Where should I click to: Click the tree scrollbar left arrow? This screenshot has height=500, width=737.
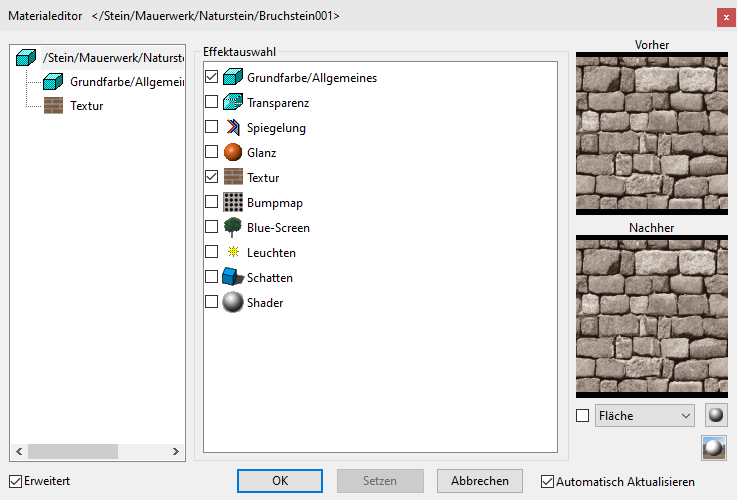[x=19, y=452]
